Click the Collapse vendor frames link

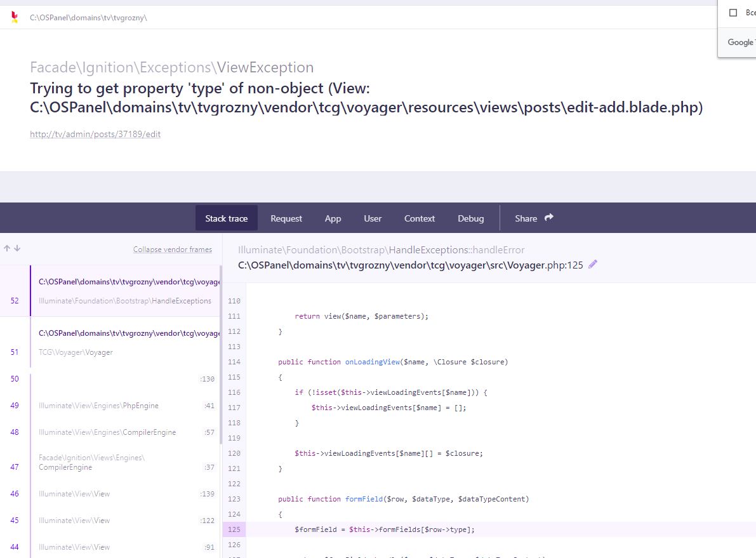point(172,249)
